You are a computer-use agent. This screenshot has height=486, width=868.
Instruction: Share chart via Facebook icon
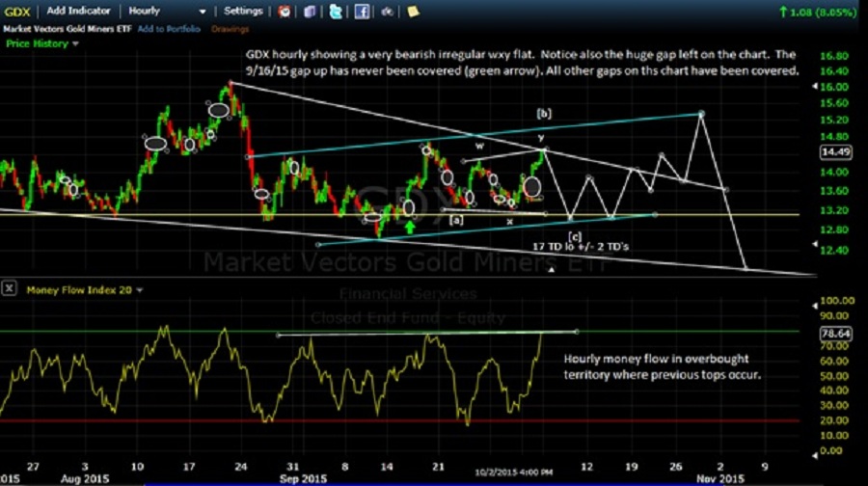click(362, 11)
